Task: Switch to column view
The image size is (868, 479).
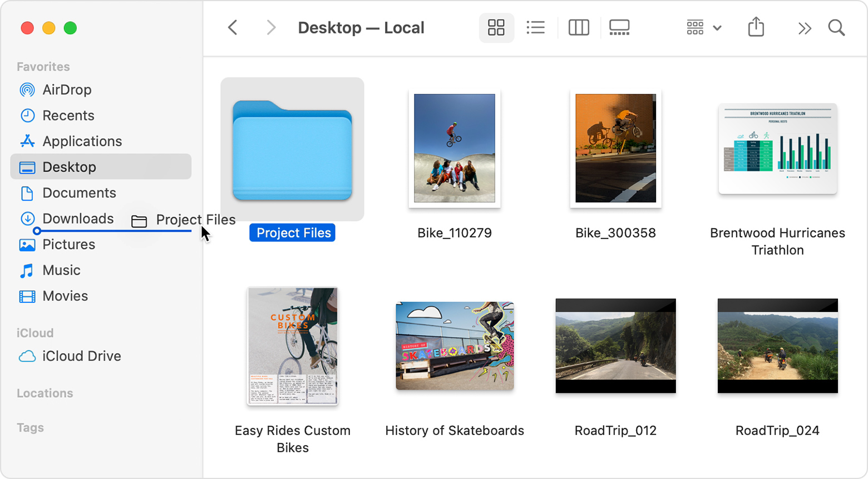Action: 579,27
